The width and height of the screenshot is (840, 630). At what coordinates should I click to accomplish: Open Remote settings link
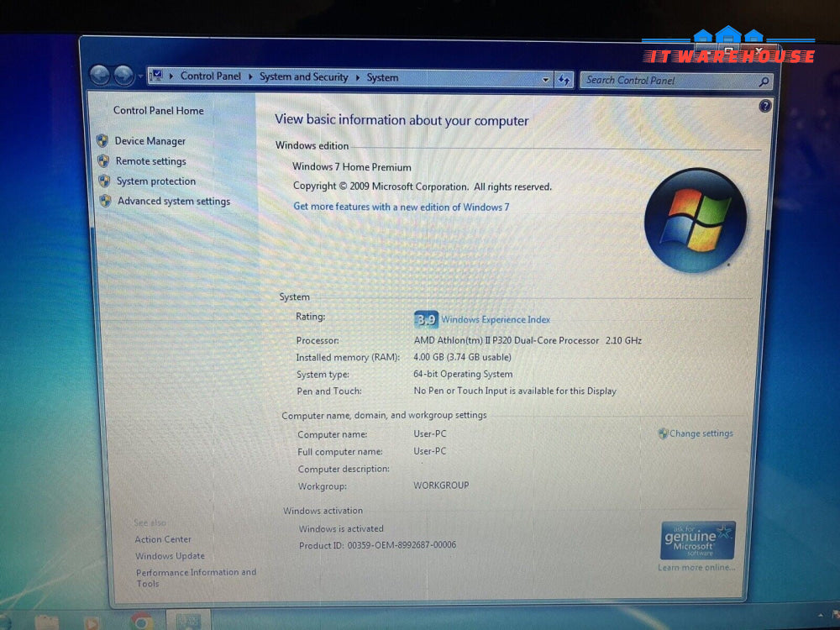pos(151,161)
